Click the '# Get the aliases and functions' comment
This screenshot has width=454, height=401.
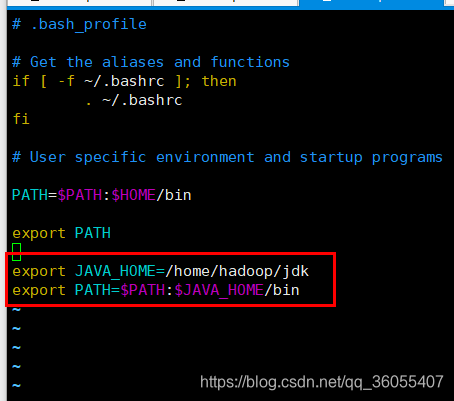point(151,62)
